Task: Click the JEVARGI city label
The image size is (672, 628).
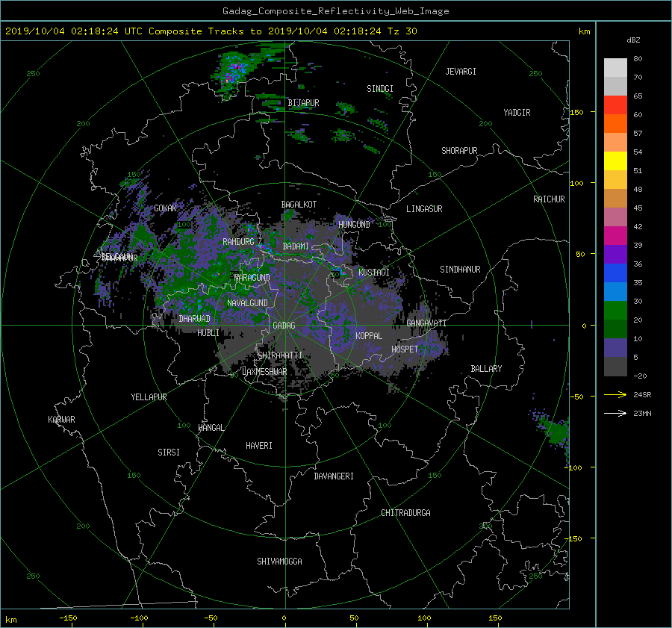Action: tap(461, 72)
